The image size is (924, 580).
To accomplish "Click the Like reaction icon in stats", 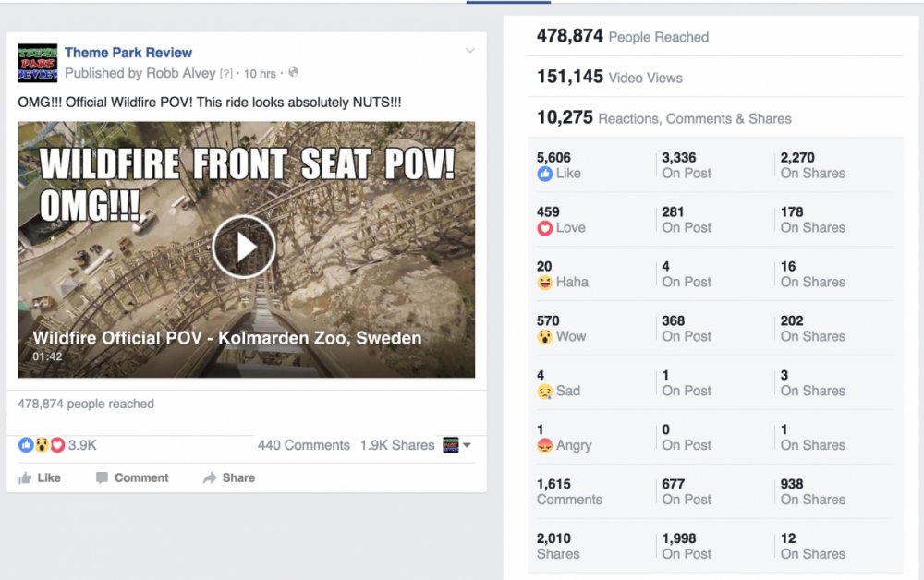I will [545, 174].
